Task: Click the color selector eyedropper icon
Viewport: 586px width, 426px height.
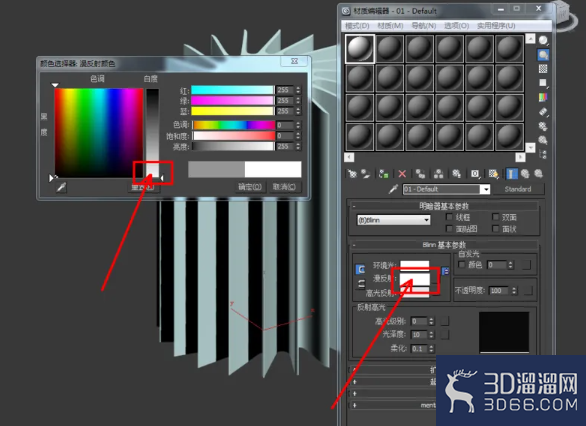Action: tap(61, 187)
